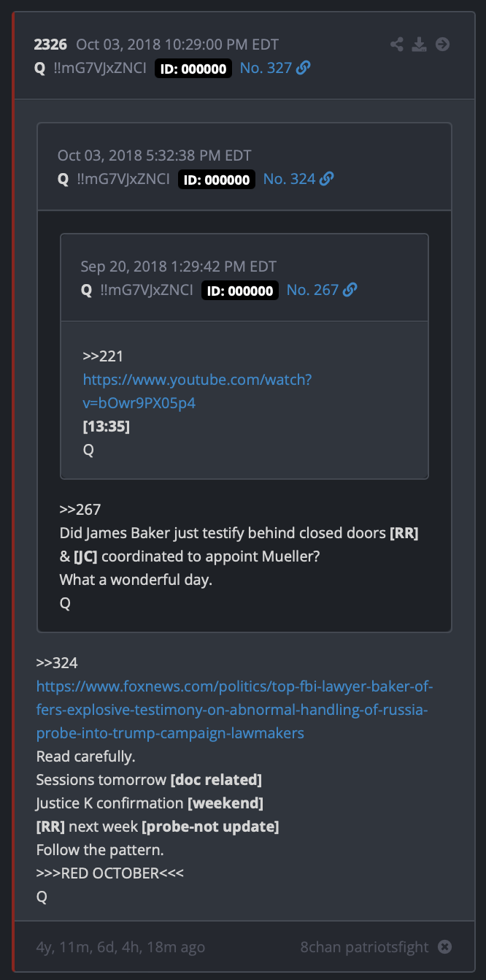
Task: Click the >>324 reply reference
Action: coord(57,663)
